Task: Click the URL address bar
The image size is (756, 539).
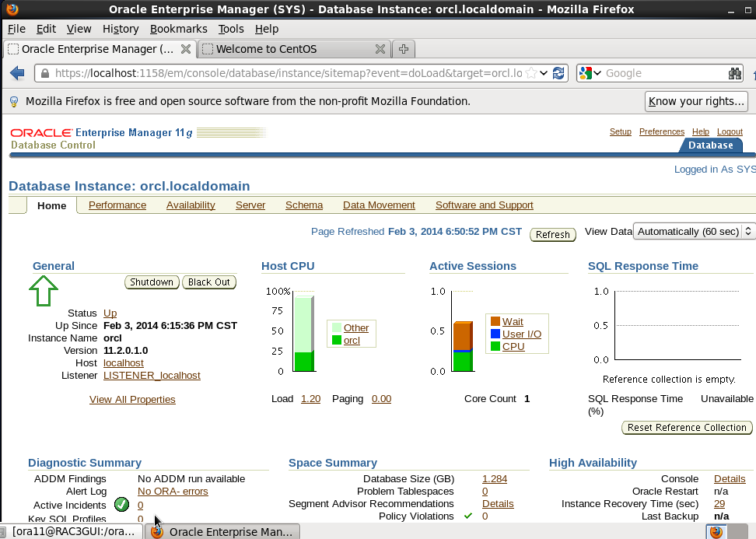Action: tap(288, 73)
